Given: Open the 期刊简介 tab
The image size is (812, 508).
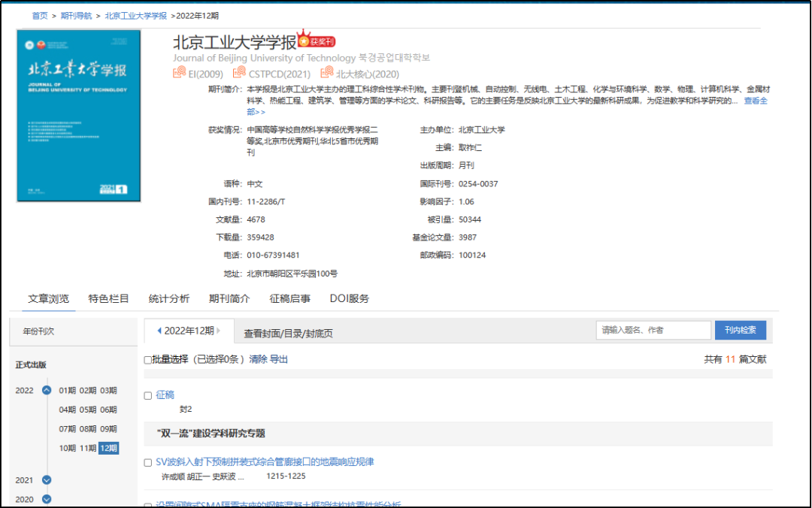Looking at the screenshot, I should click(229, 299).
